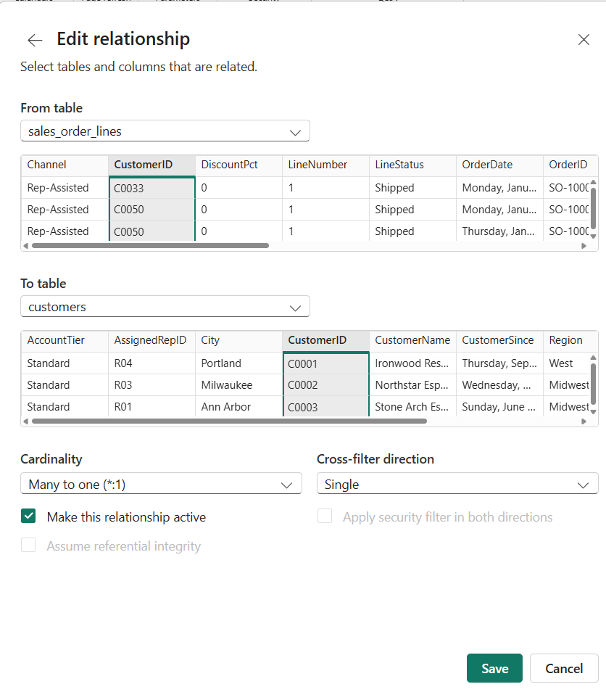Select the CustomerName column header

click(412, 340)
